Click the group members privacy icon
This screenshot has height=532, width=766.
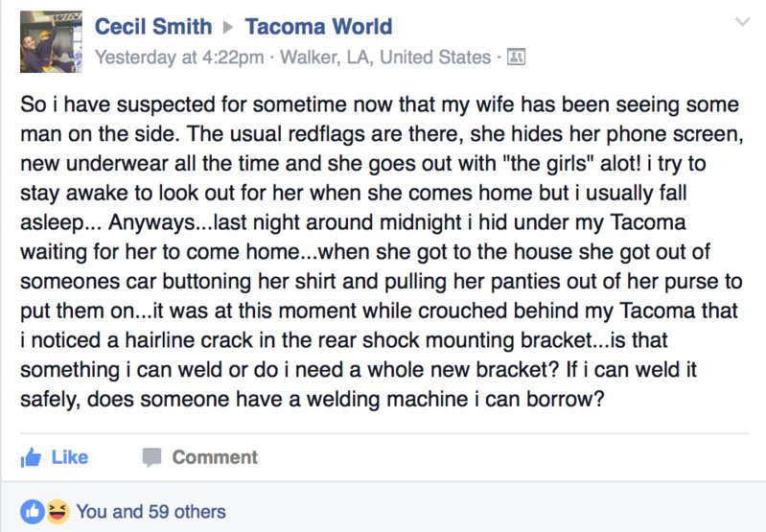coord(516,58)
